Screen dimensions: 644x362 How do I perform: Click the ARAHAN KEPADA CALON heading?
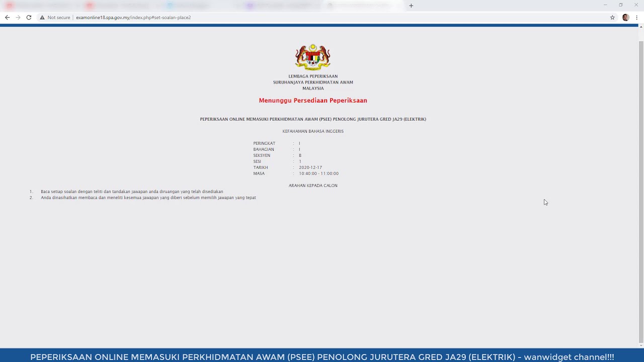point(313,186)
